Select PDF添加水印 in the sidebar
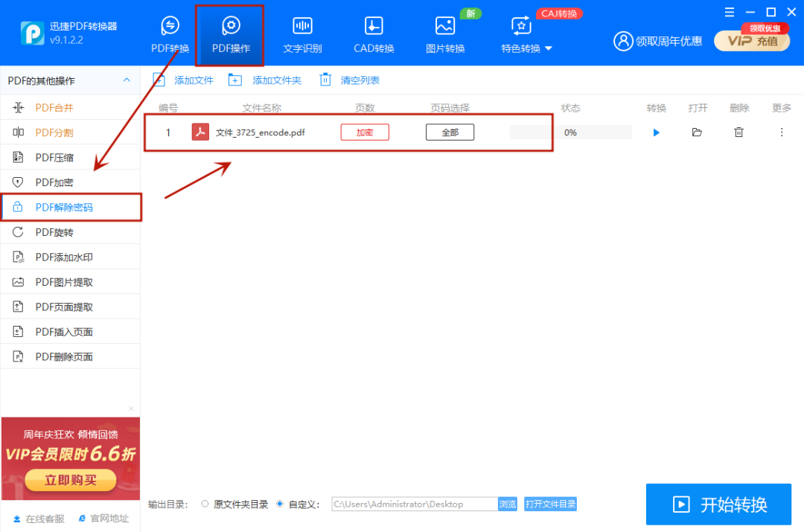Viewport: 804px width, 532px height. (x=70, y=257)
